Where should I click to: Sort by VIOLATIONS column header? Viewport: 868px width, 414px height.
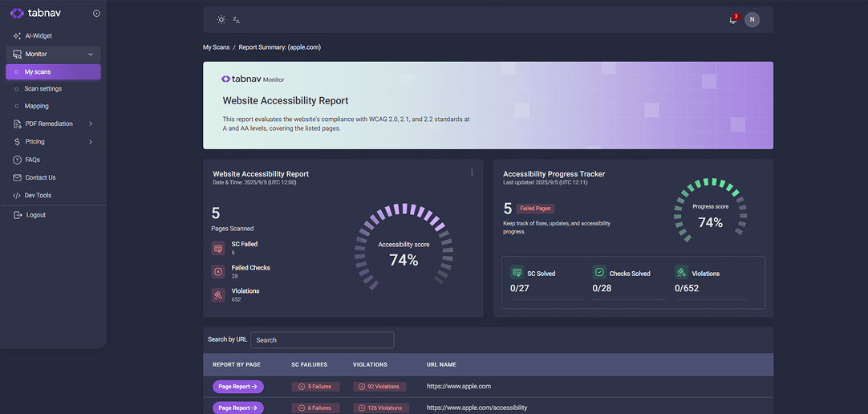coord(370,365)
